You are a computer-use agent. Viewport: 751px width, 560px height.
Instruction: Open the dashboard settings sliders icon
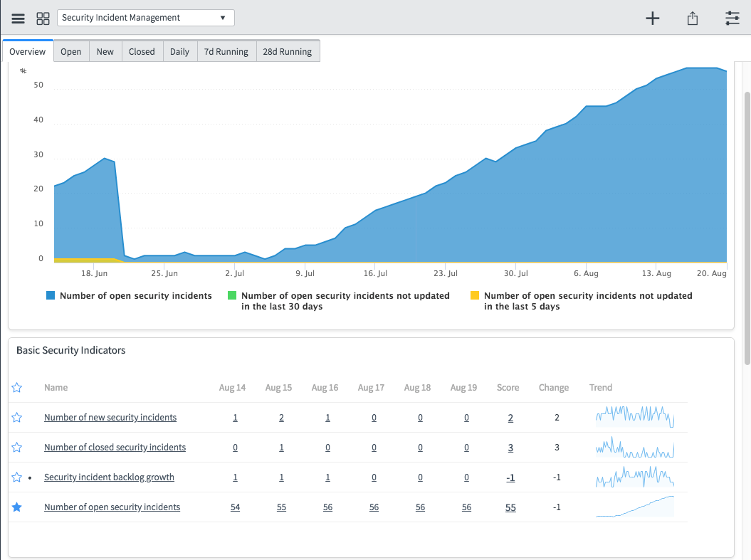click(x=732, y=19)
